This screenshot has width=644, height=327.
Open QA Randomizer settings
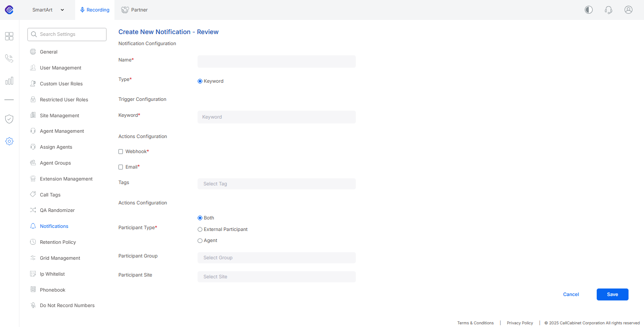(57, 210)
